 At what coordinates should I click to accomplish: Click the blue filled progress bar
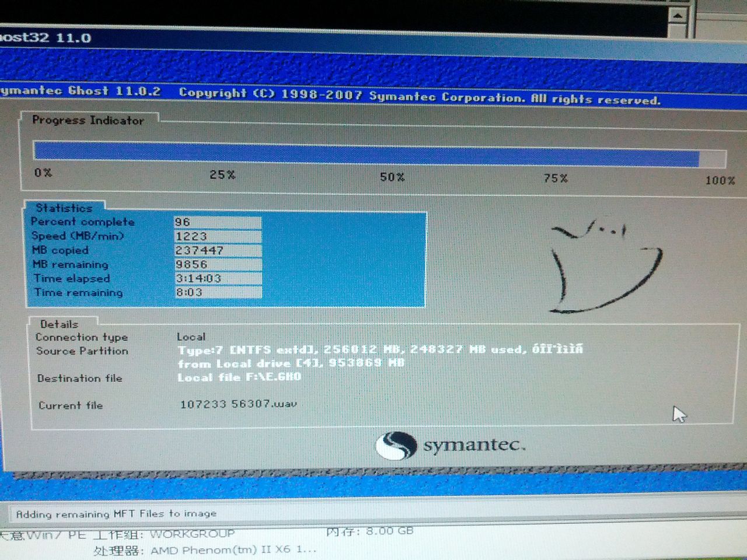[366, 153]
